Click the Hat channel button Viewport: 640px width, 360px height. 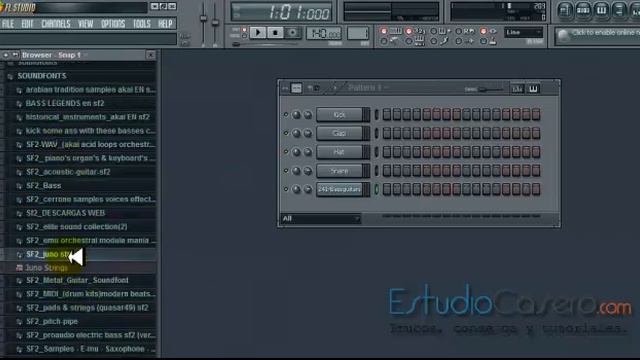coord(339,152)
